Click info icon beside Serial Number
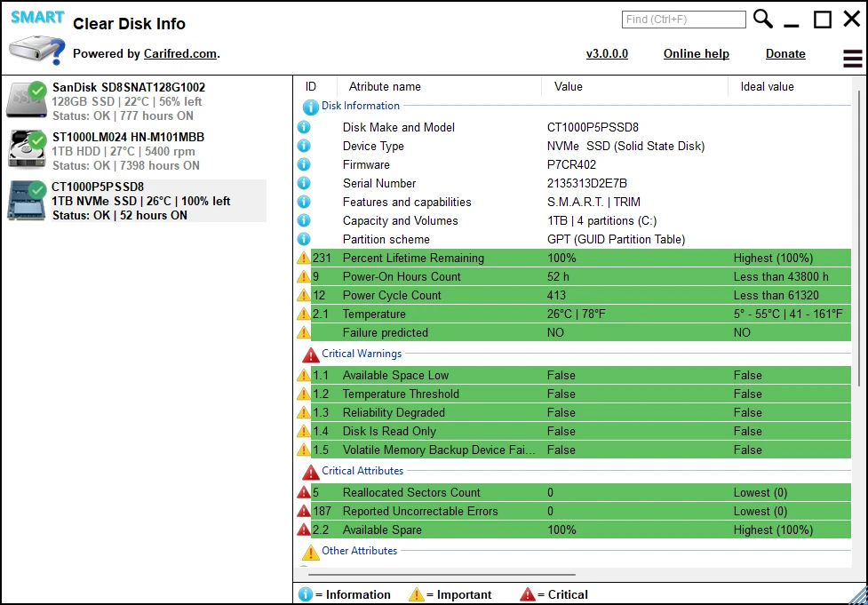 pos(304,183)
